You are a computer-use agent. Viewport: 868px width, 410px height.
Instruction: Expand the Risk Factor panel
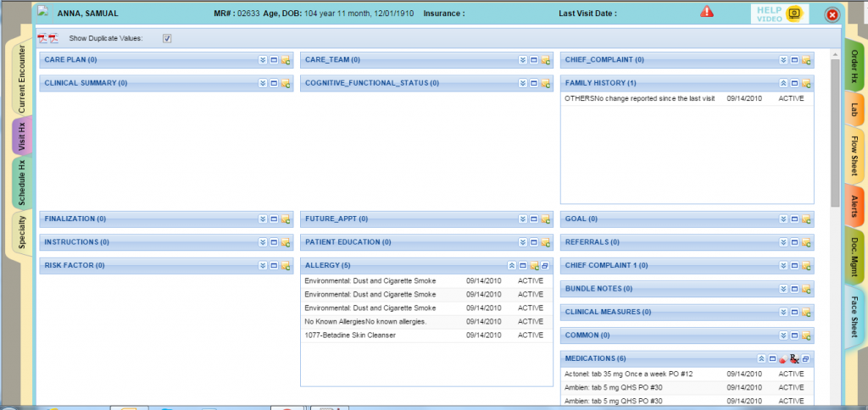[x=263, y=266]
